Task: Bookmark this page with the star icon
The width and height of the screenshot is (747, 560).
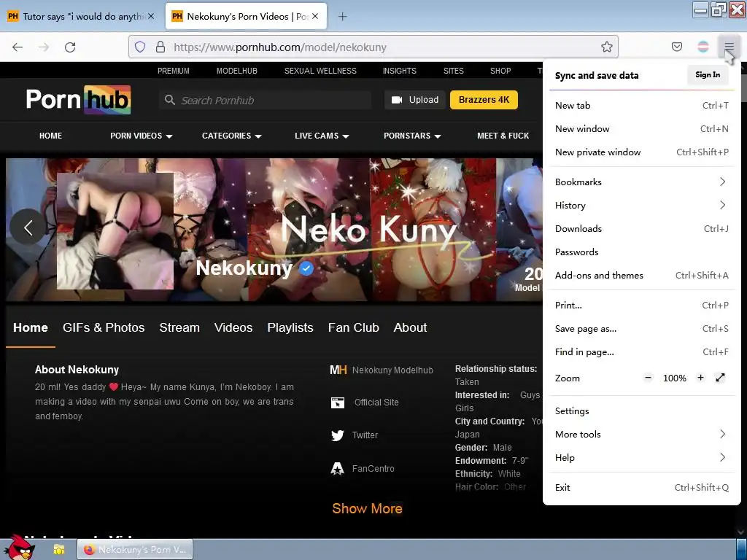Action: 606,47
